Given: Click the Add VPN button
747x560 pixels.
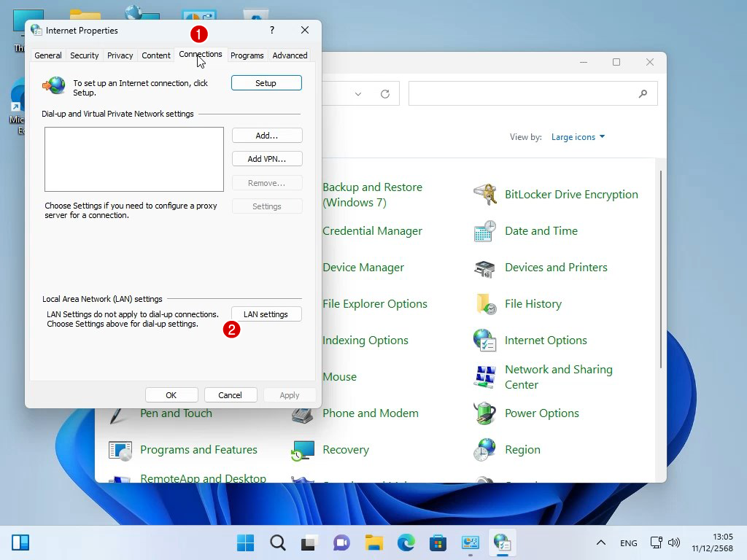Looking at the screenshot, I should (266, 159).
